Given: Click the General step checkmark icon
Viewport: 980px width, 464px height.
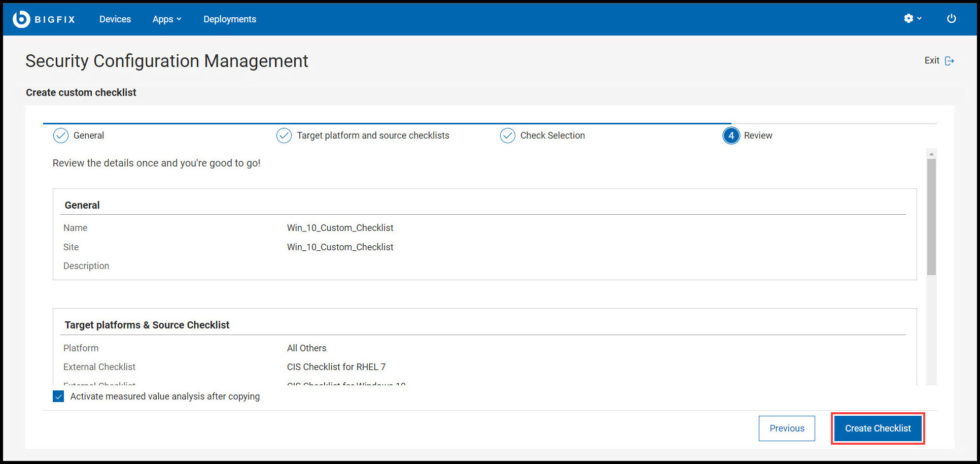Looking at the screenshot, I should click(60, 136).
